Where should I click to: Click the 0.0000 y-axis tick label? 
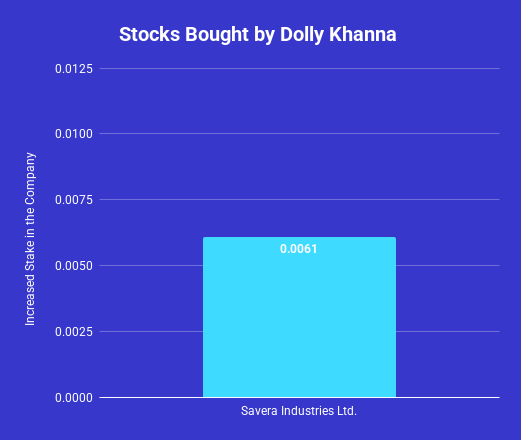(x=74, y=398)
